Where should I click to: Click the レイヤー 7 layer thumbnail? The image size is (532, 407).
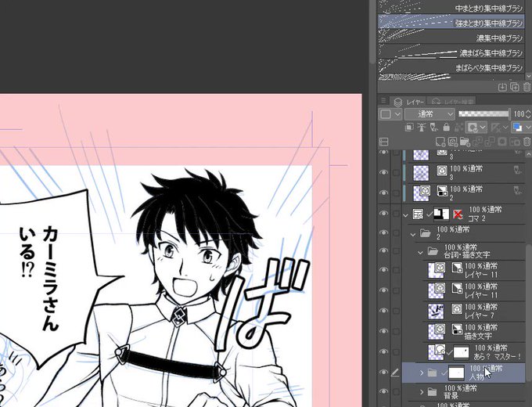[436, 311]
